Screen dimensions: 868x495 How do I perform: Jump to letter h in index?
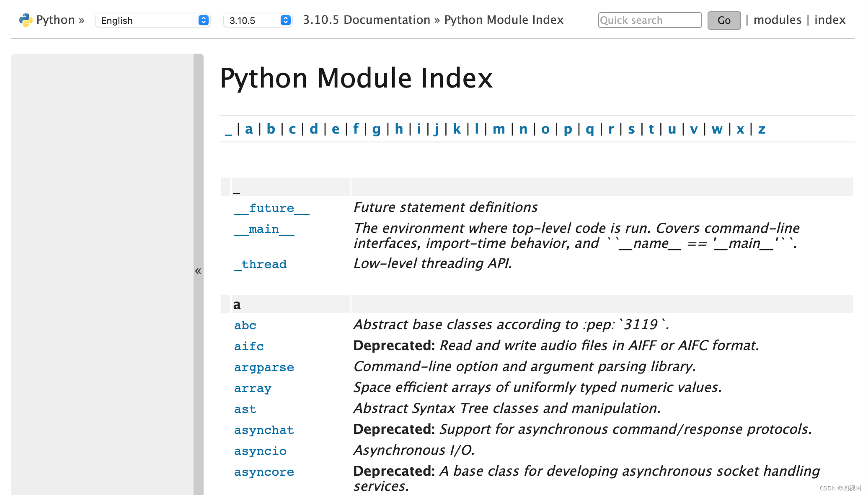[399, 129]
